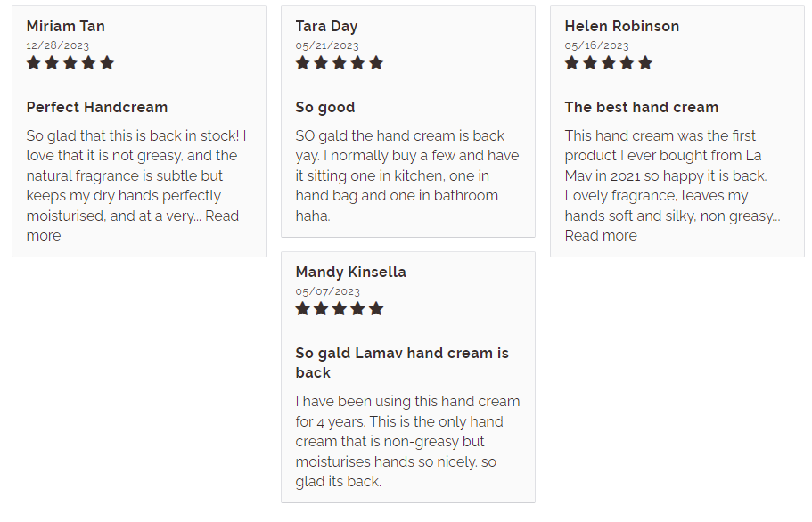Click the third star in Tara Day's rating
812x522 pixels.
pos(340,63)
